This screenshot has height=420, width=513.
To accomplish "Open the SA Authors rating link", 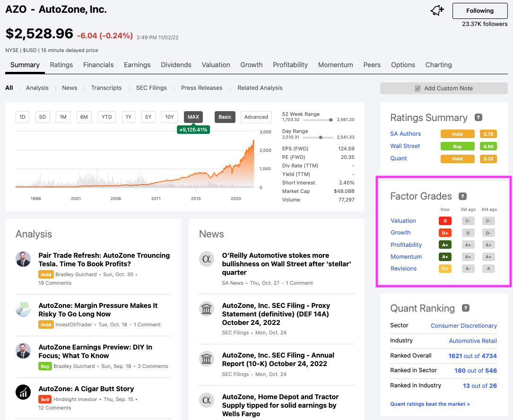I will 405,133.
